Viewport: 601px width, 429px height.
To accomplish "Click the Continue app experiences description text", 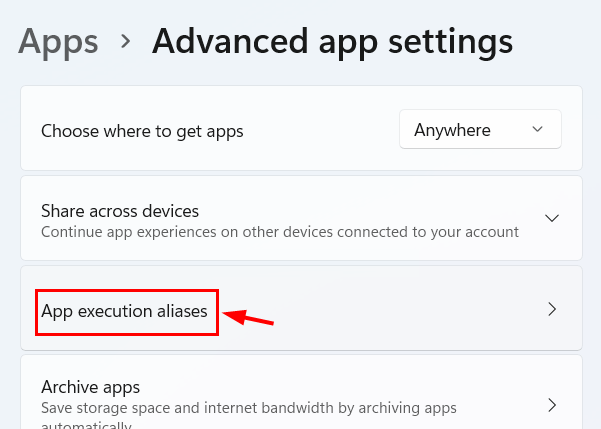I will coord(280,232).
